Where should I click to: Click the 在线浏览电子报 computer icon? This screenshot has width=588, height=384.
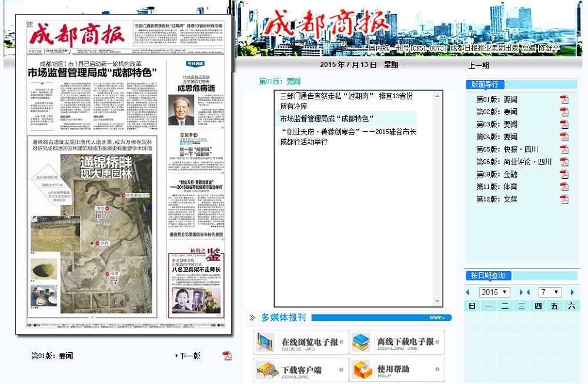click(x=265, y=342)
